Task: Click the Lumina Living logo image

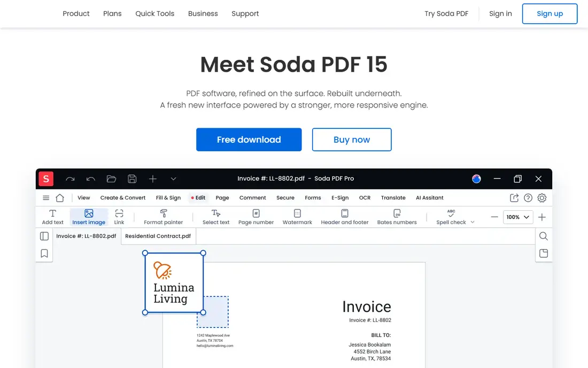Action: pyautogui.click(x=174, y=283)
